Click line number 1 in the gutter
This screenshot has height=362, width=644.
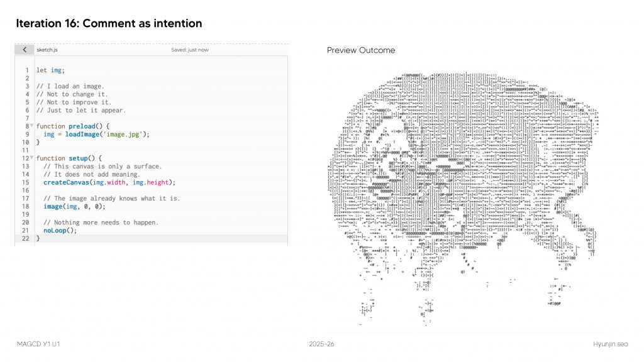(27, 70)
